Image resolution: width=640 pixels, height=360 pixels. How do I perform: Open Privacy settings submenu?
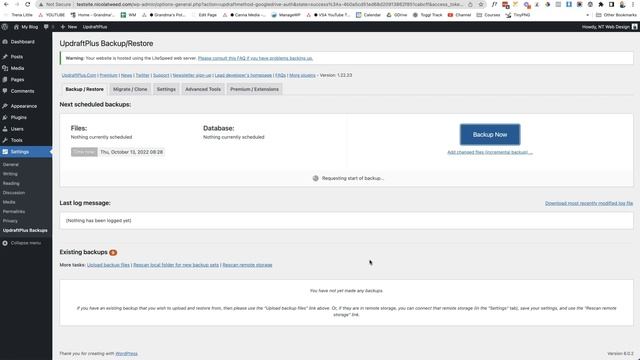pyautogui.click(x=10, y=221)
